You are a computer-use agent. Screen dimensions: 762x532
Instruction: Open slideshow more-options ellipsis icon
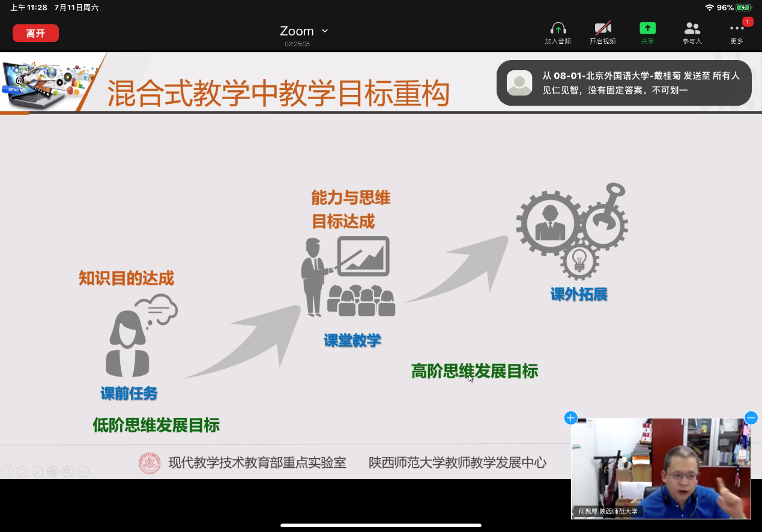tap(83, 471)
